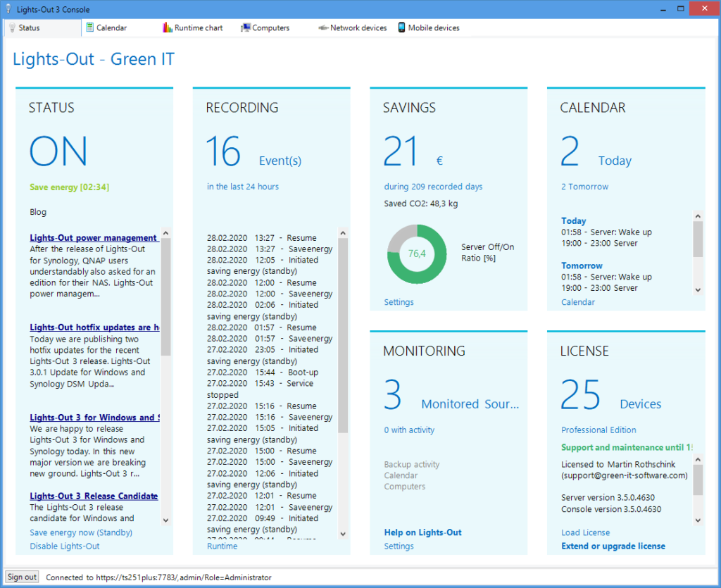Click 'Backup activity' in Monitoring panel
This screenshot has height=588, width=721.
click(411, 464)
